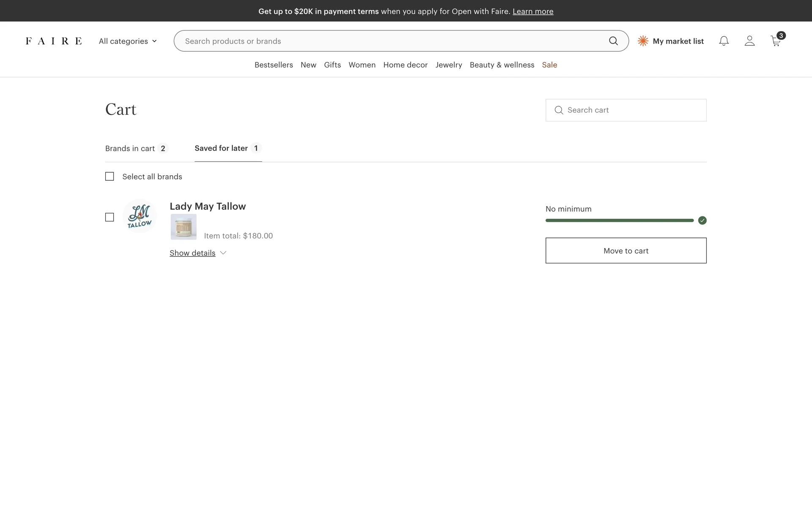Expand the All categories dropdown

[x=127, y=41]
